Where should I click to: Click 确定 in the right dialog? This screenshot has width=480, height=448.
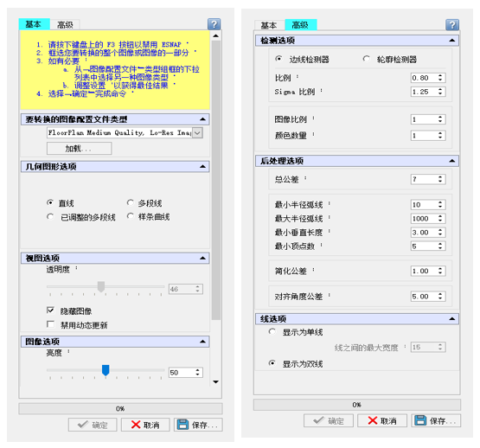tap(329, 420)
